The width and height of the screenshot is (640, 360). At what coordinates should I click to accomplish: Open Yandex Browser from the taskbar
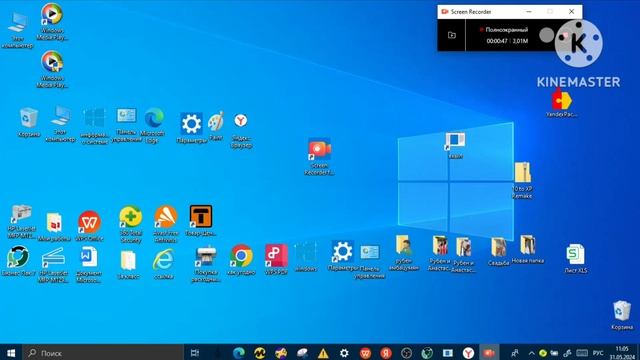(468, 353)
